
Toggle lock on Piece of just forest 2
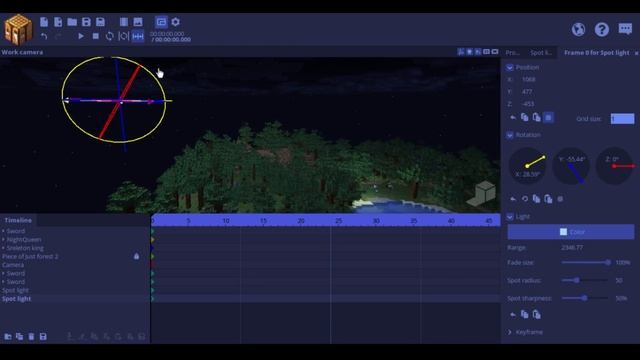[136, 256]
